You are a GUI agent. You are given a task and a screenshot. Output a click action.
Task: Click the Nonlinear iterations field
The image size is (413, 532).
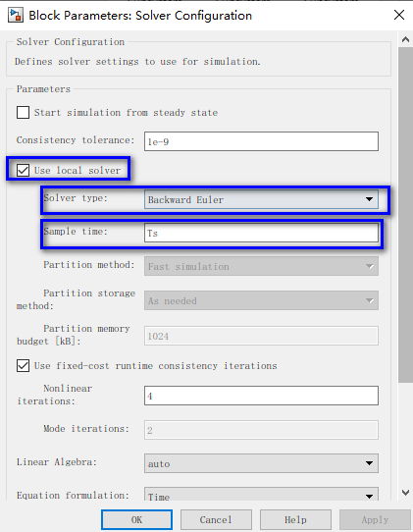(x=261, y=396)
